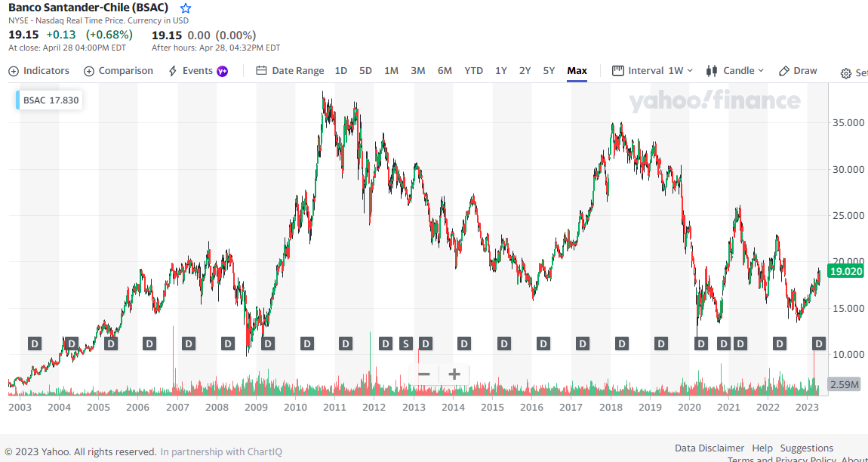Open the Help link

(762, 448)
